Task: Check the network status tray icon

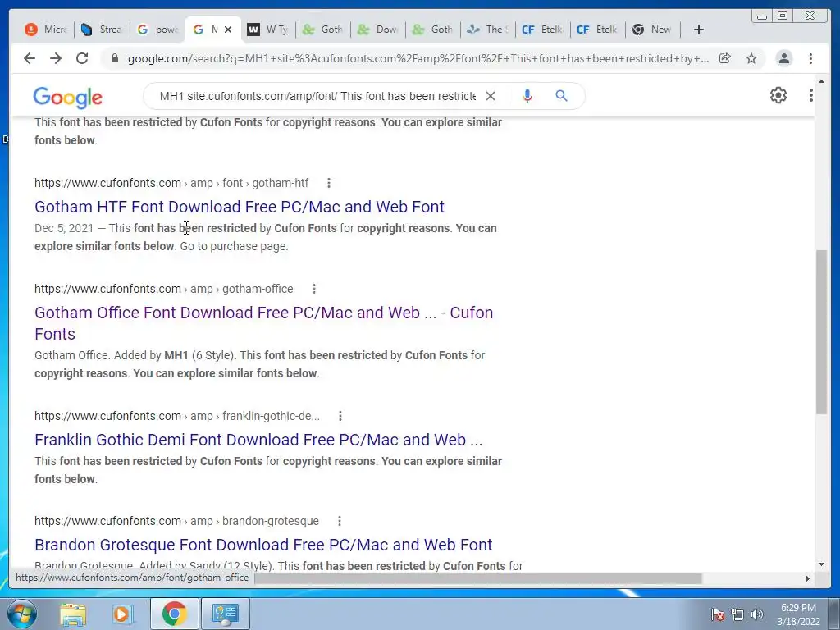Action: [x=737, y=614]
